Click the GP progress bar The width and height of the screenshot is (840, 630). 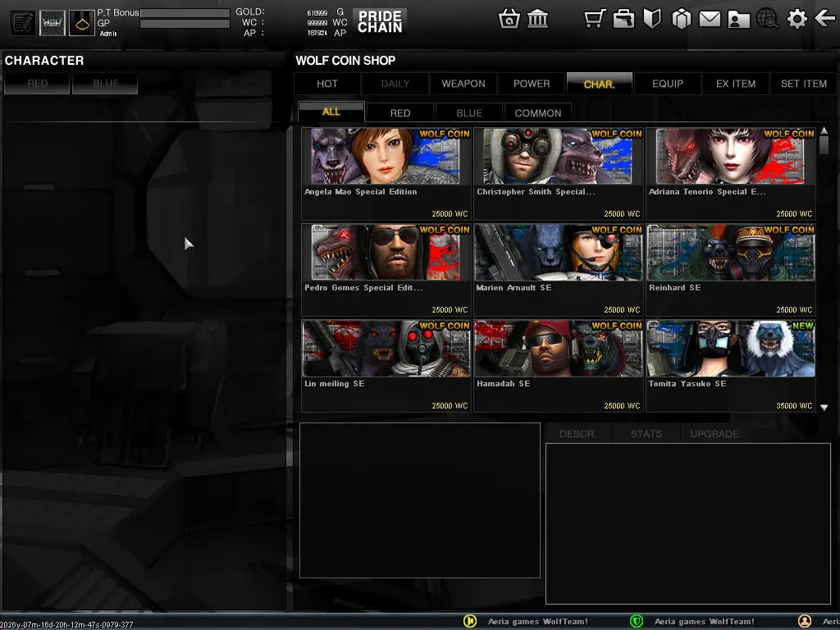[x=185, y=24]
